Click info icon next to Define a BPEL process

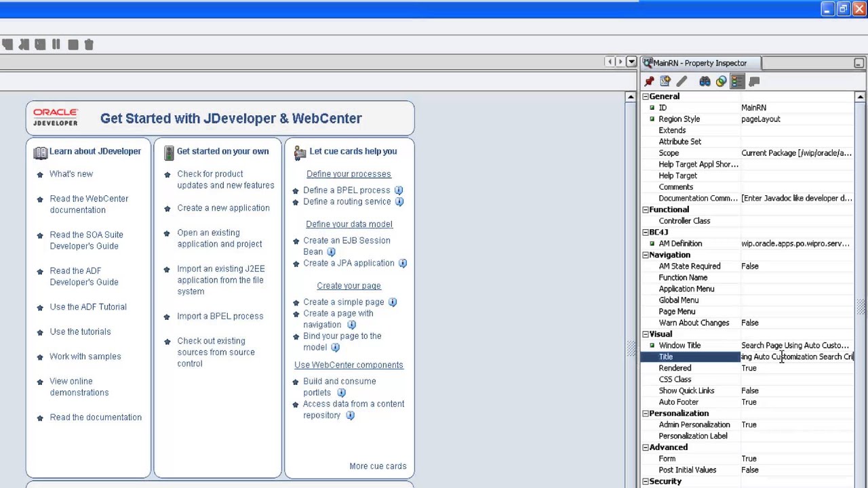pos(399,190)
